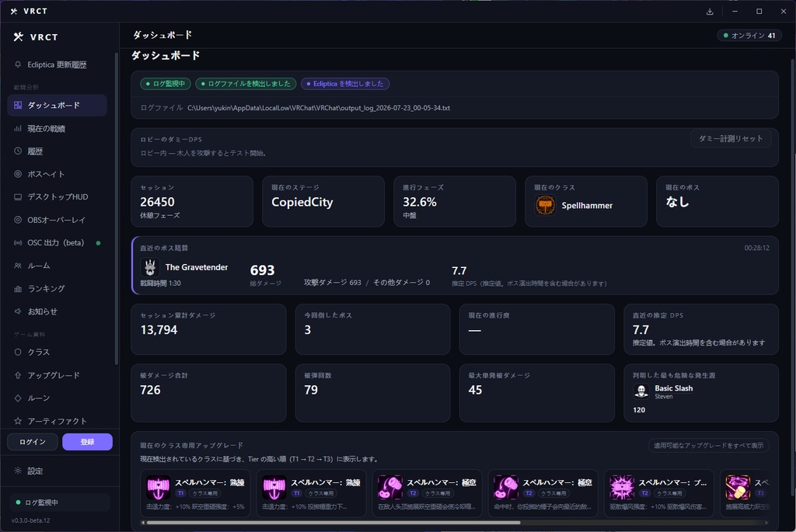Click the 現在の戦績 bar chart icon
Viewport: 796px width, 532px height.
(x=18, y=128)
